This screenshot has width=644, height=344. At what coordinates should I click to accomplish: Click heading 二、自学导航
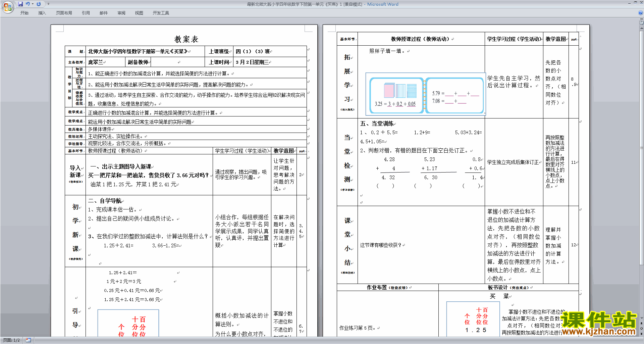point(105,201)
